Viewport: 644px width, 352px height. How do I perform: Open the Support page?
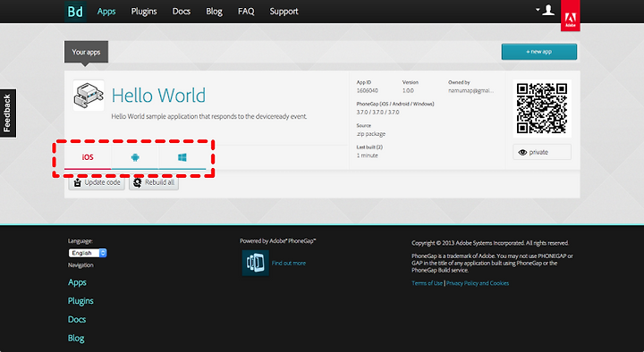284,12
